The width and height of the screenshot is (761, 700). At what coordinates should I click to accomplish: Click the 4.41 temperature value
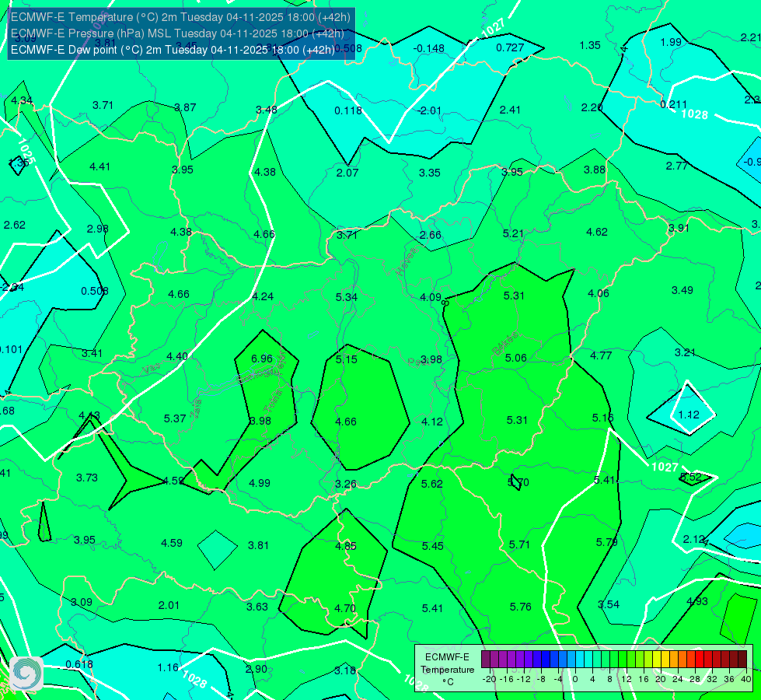tap(99, 166)
